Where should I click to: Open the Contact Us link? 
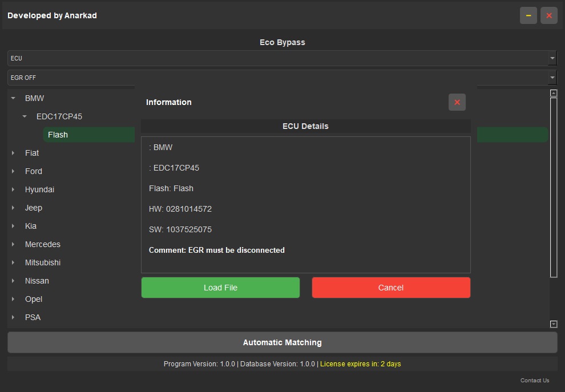coord(535,380)
